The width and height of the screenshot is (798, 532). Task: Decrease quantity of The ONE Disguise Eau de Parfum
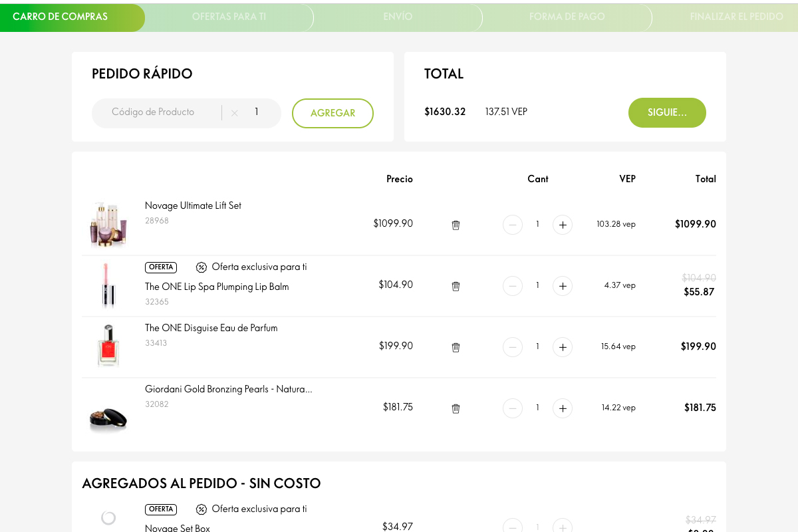(513, 347)
